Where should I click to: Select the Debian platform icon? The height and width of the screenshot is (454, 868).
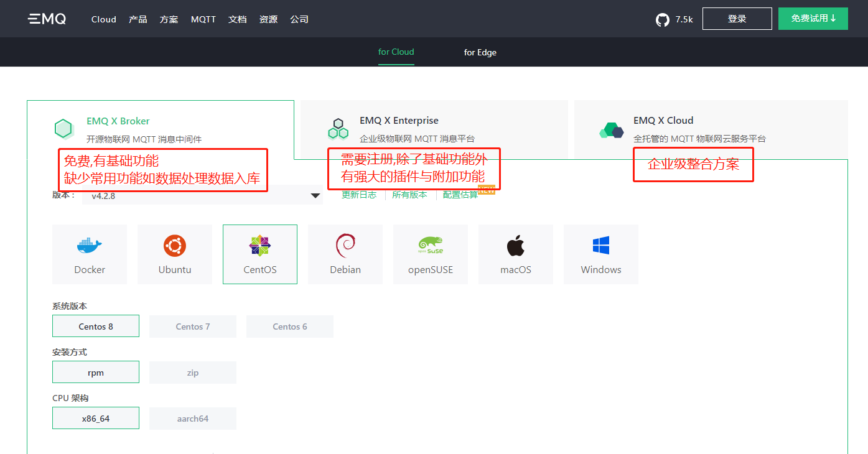[x=345, y=254]
